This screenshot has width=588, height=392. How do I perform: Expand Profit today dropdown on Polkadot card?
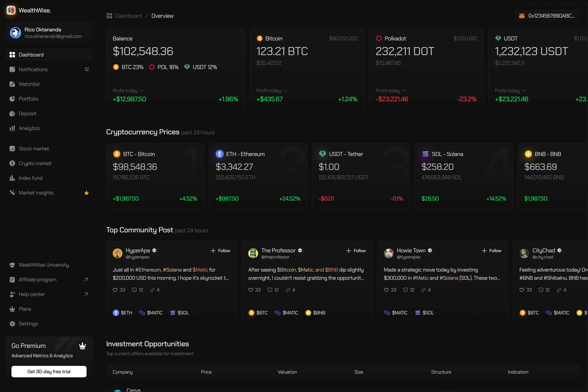[391, 91]
